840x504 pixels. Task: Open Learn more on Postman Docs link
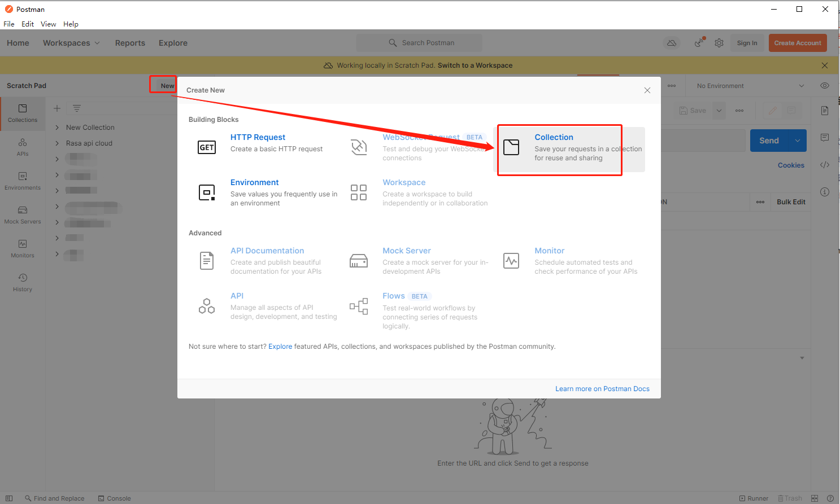[602, 389]
